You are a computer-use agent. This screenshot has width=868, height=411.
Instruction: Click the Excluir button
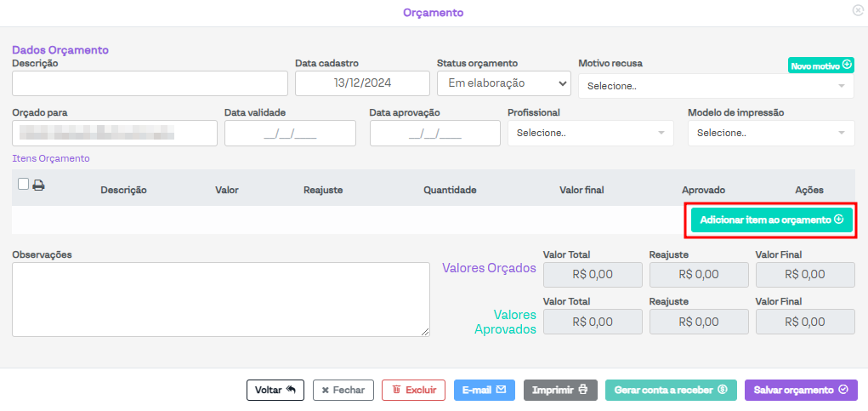click(x=414, y=390)
